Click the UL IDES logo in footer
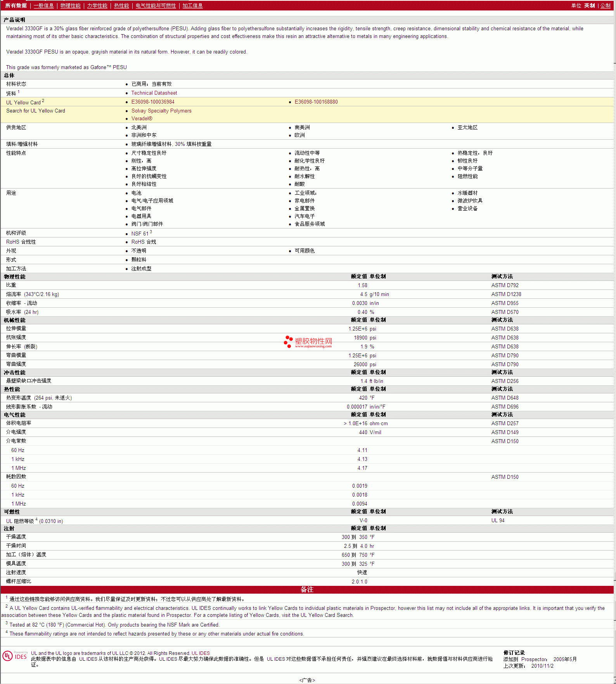616x684 pixels. tap(15, 656)
